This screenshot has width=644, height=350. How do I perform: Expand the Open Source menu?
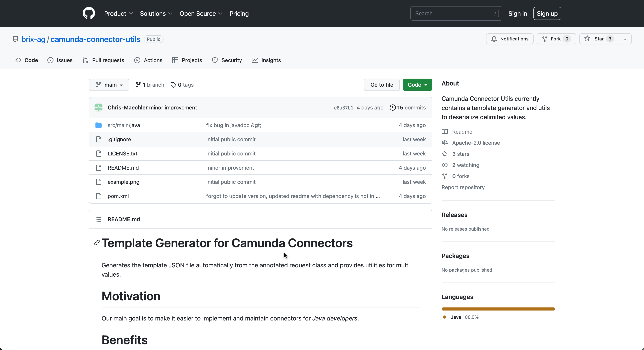[201, 13]
